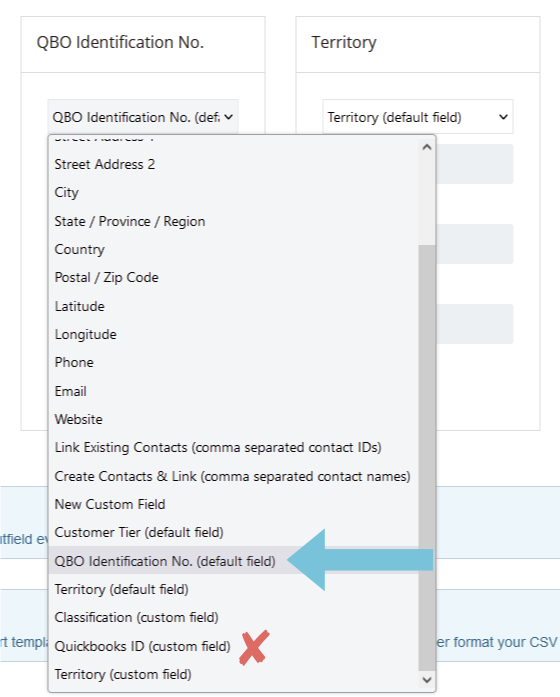Select Street Address 2 option
The image size is (560, 697).
pos(233,164)
